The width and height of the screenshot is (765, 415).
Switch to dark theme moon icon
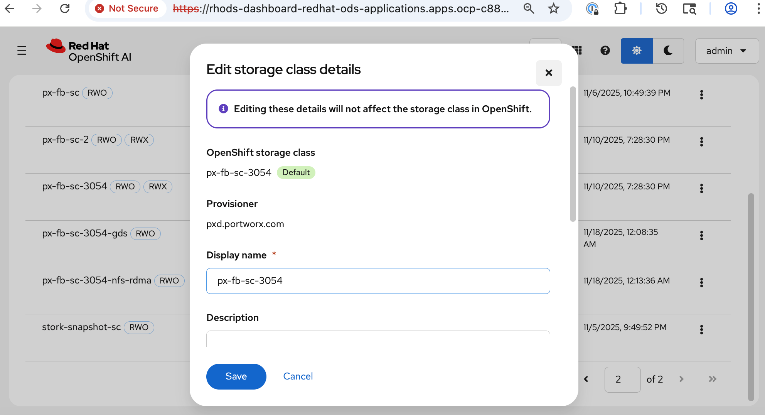click(668, 50)
